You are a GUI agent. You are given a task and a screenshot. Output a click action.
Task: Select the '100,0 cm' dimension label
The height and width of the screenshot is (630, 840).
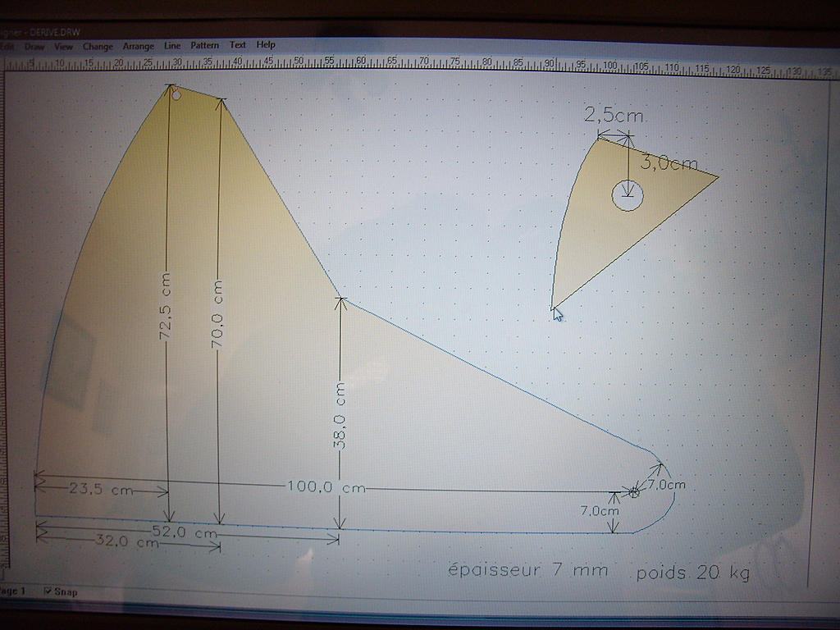[326, 487]
